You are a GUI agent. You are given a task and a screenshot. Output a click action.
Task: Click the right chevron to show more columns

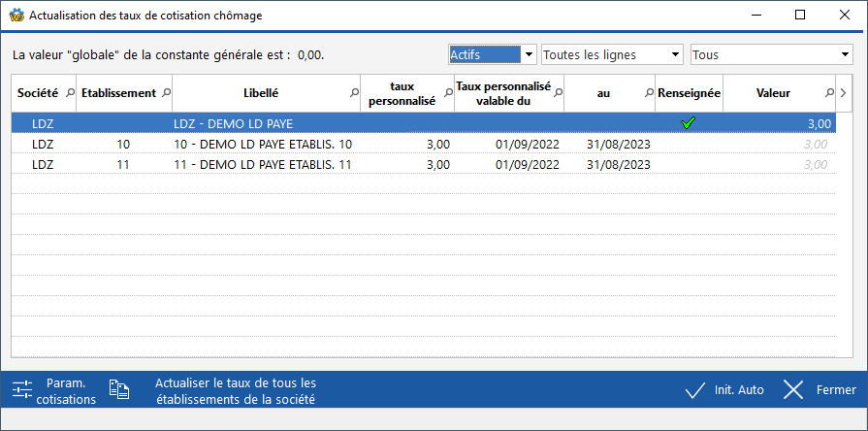click(x=844, y=93)
